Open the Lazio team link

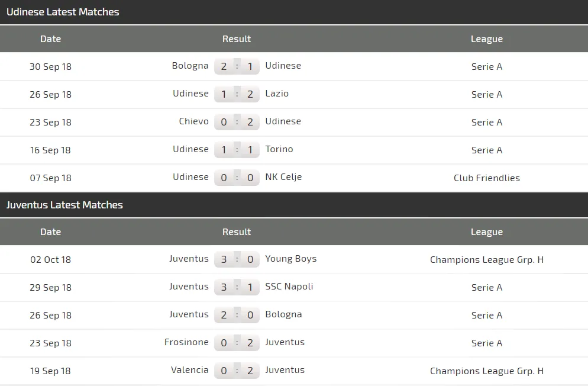277,94
